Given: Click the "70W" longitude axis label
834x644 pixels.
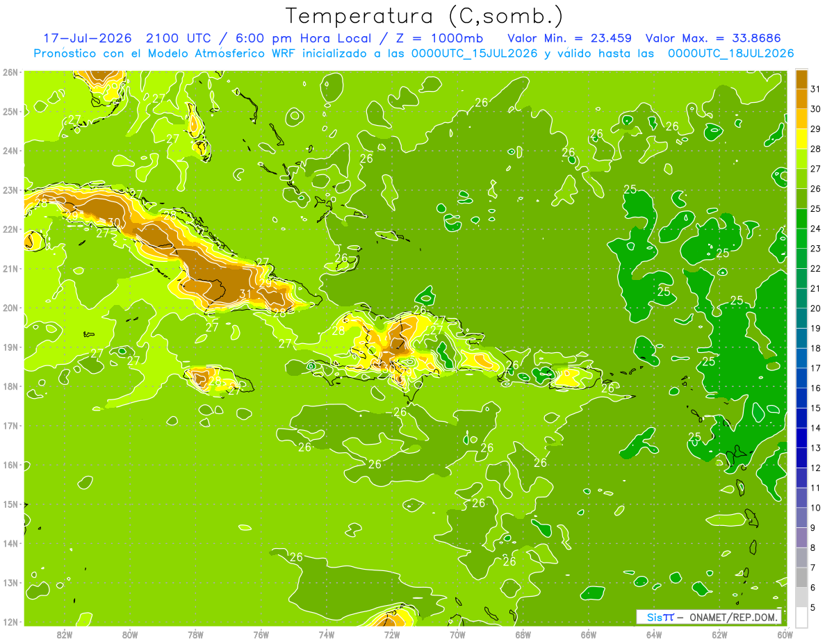Looking at the screenshot, I should pyautogui.click(x=457, y=634).
